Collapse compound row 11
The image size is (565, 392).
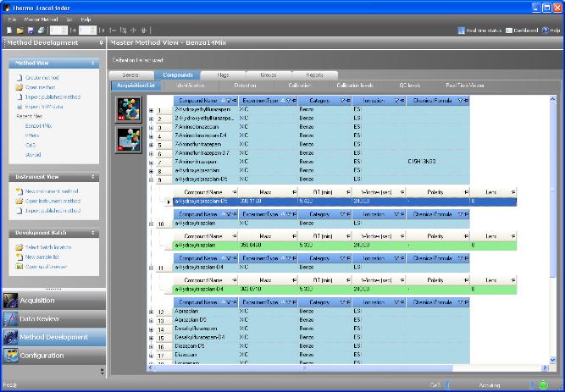[152, 268]
